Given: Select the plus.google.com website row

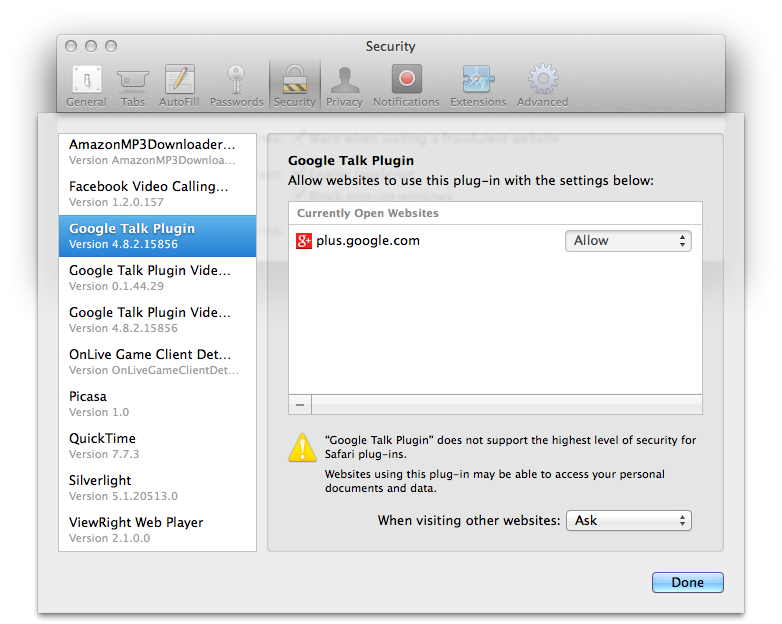Looking at the screenshot, I should (x=495, y=241).
